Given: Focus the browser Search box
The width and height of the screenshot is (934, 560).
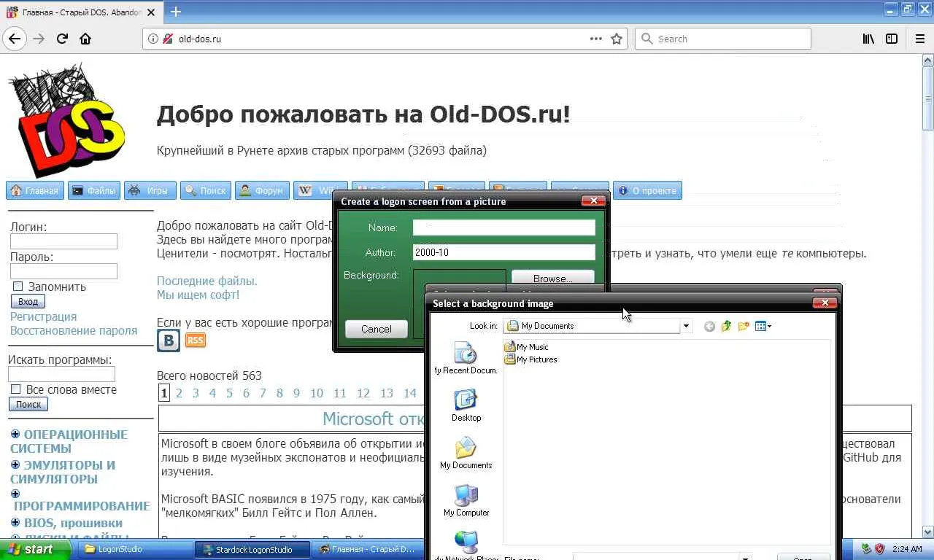Looking at the screenshot, I should 723,39.
